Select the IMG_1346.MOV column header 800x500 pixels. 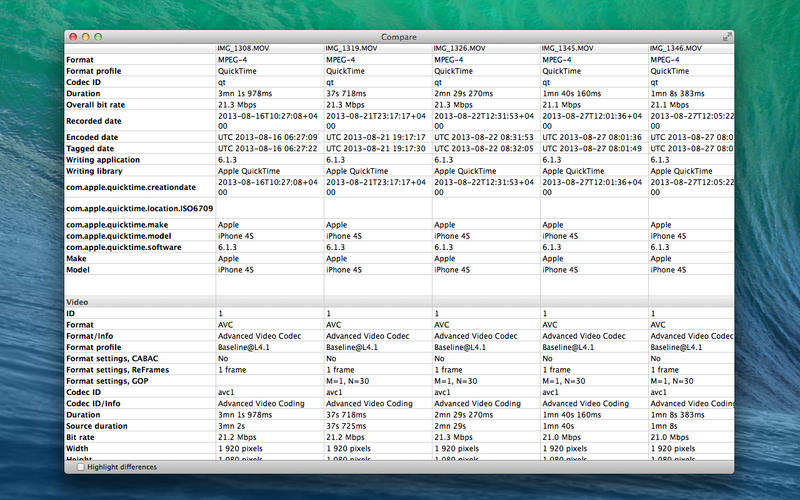(676, 48)
